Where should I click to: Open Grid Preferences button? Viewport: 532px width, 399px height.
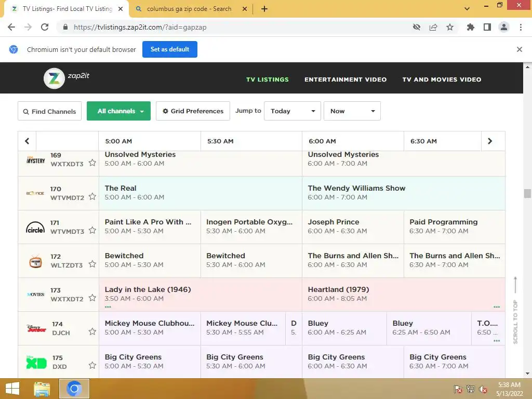tap(193, 111)
